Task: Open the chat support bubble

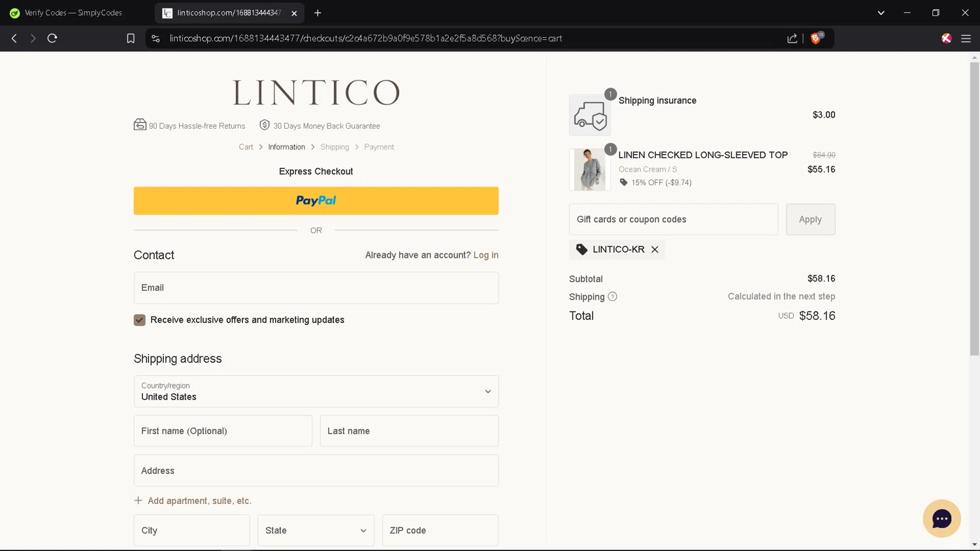Action: tap(941, 519)
